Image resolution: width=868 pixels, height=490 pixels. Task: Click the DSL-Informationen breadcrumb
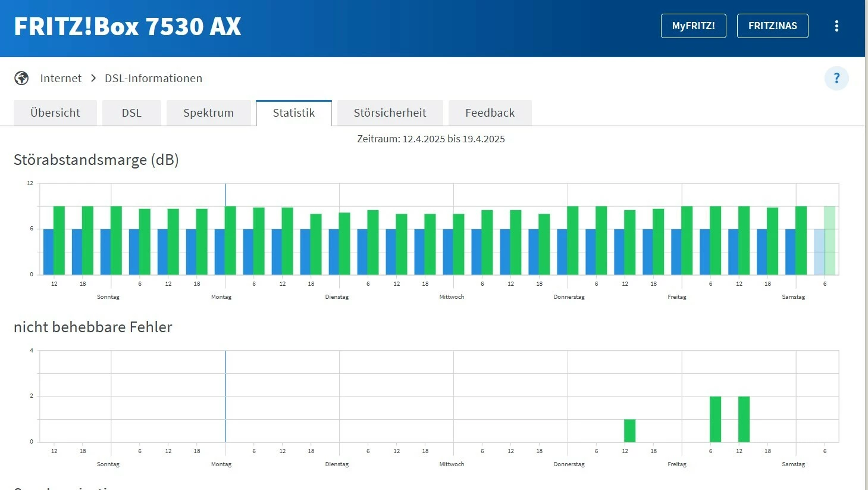click(153, 79)
